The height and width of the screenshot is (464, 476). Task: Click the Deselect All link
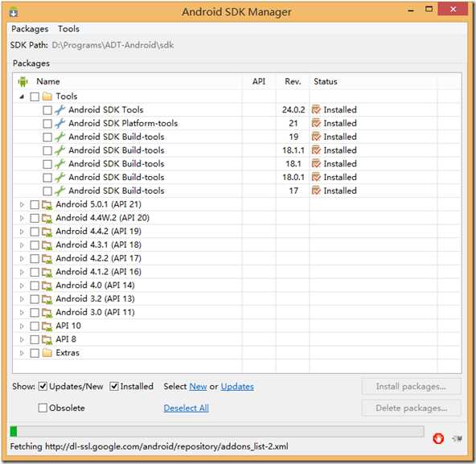pos(186,409)
